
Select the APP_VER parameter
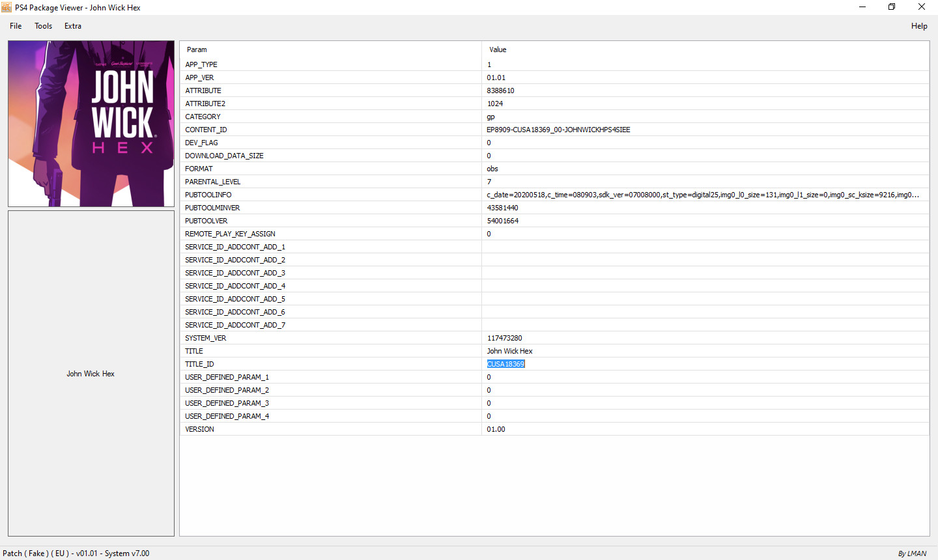[x=199, y=77]
